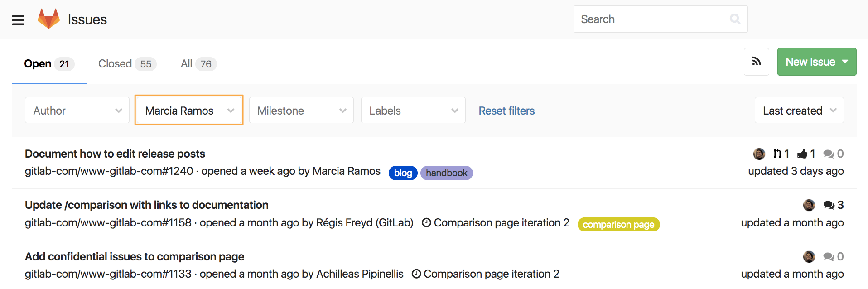Viewport: 868px width, 289px height.
Task: Click merge request icon on first issue
Action: (777, 154)
